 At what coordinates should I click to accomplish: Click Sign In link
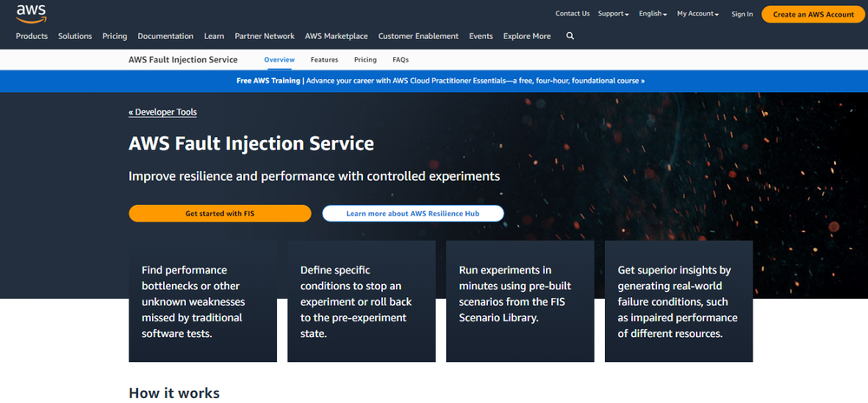(x=742, y=15)
